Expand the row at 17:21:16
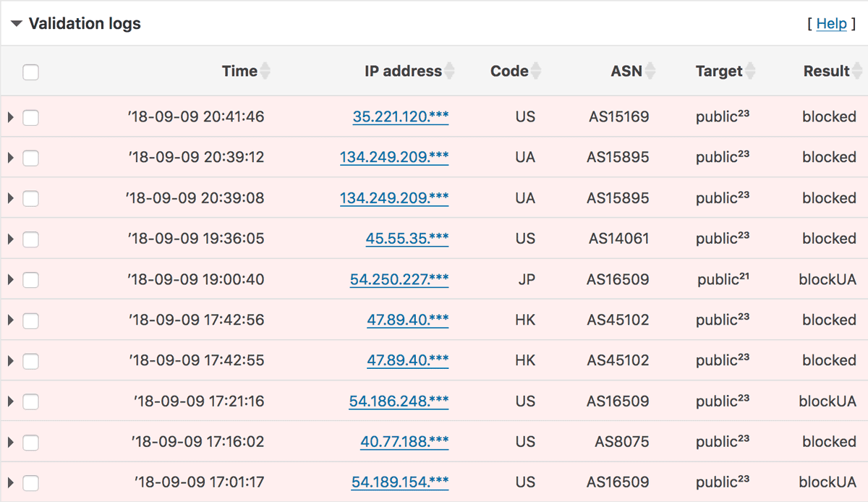The image size is (868, 502). [x=10, y=401]
